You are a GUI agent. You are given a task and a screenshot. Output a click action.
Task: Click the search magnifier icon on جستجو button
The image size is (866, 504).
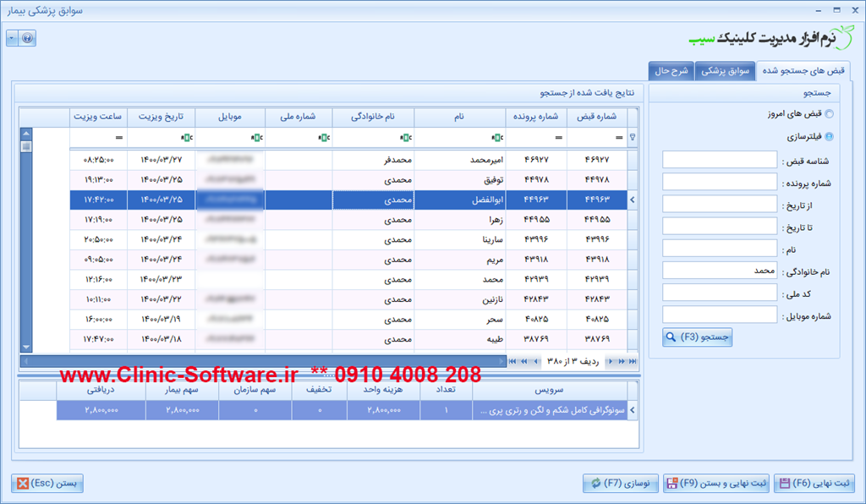pyautogui.click(x=671, y=337)
